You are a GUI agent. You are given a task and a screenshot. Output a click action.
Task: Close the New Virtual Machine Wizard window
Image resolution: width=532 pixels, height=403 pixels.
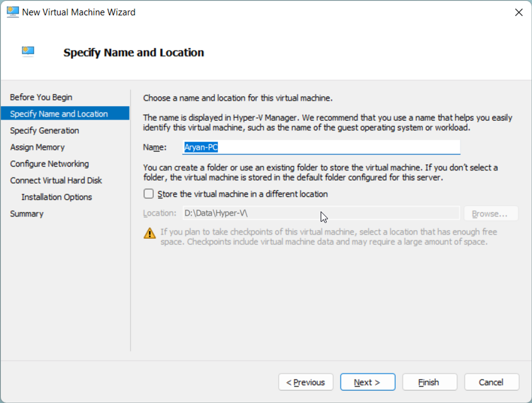tap(519, 12)
